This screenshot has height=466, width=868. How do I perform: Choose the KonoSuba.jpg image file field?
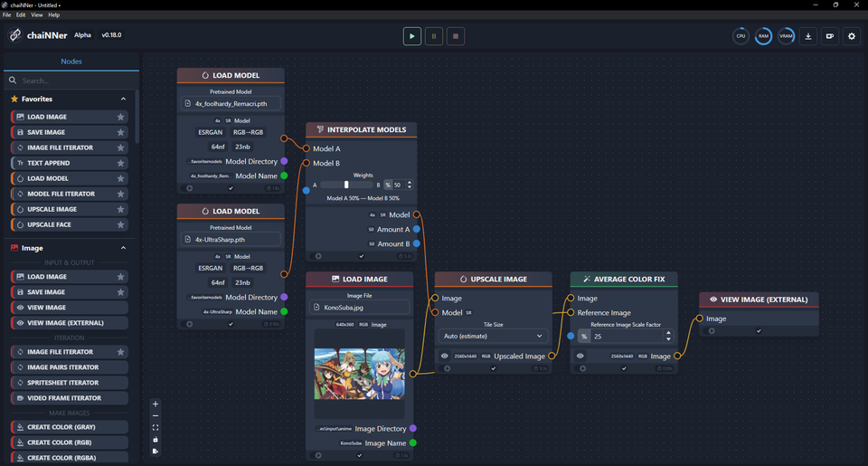coord(359,307)
